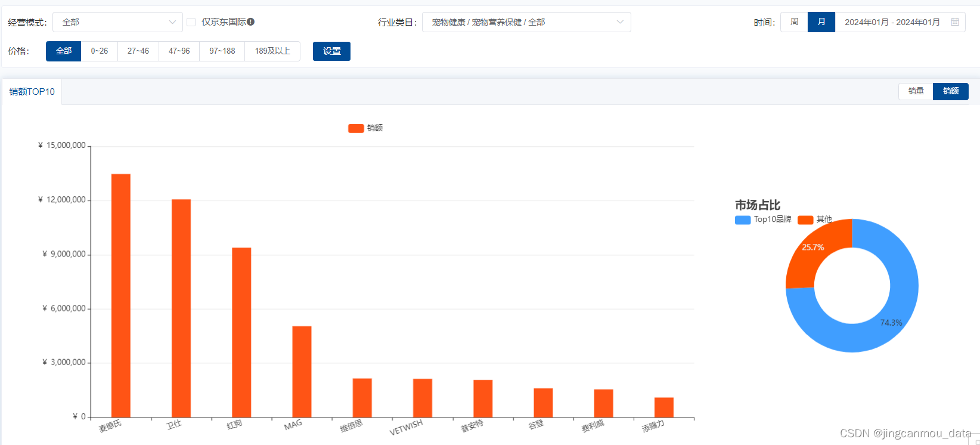Switch chart metric to 销量
Viewport: 980px width, 445px height.
point(916,91)
